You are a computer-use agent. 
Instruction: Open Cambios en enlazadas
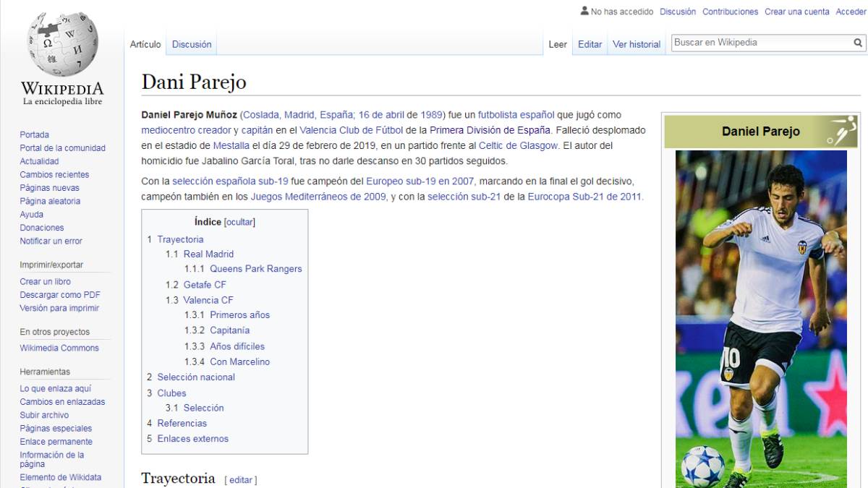(62, 402)
